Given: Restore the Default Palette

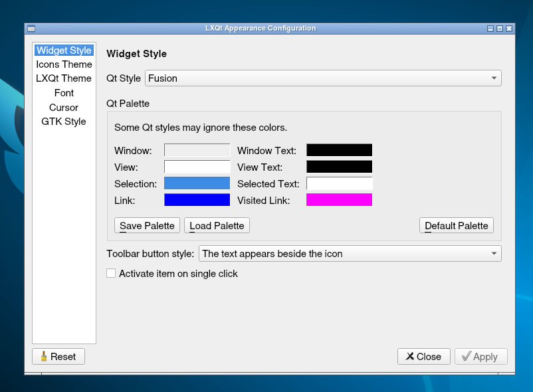Looking at the screenshot, I should [457, 226].
